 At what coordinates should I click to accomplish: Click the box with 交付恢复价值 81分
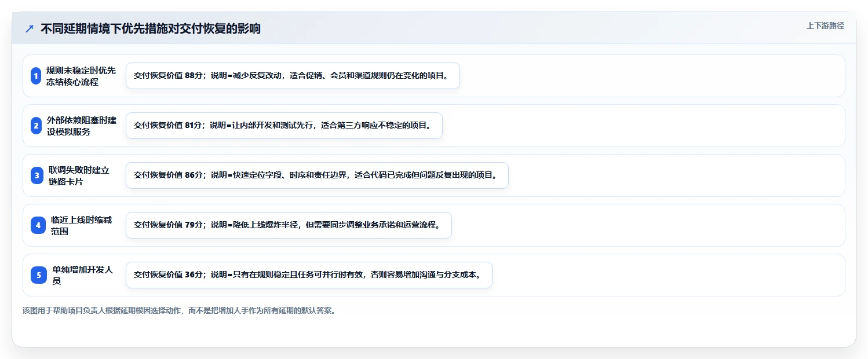click(x=284, y=126)
